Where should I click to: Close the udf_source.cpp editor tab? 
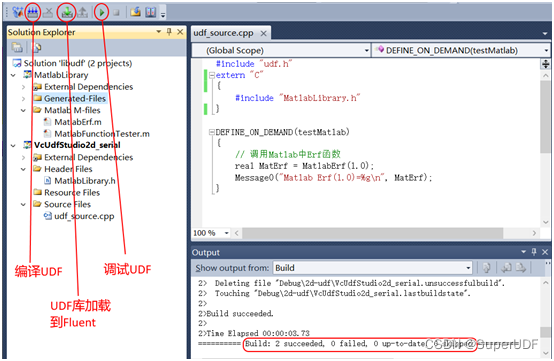(264, 34)
